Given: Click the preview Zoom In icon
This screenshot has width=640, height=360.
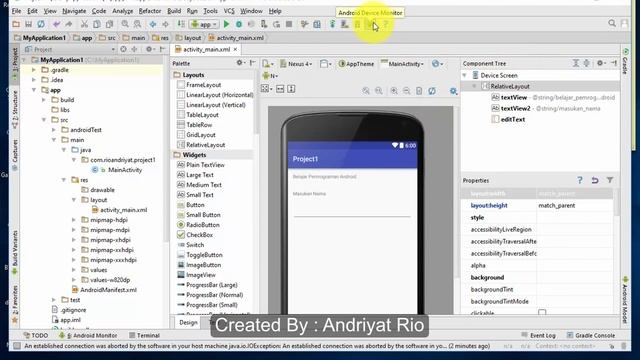Looking at the screenshot, I should (394, 91).
